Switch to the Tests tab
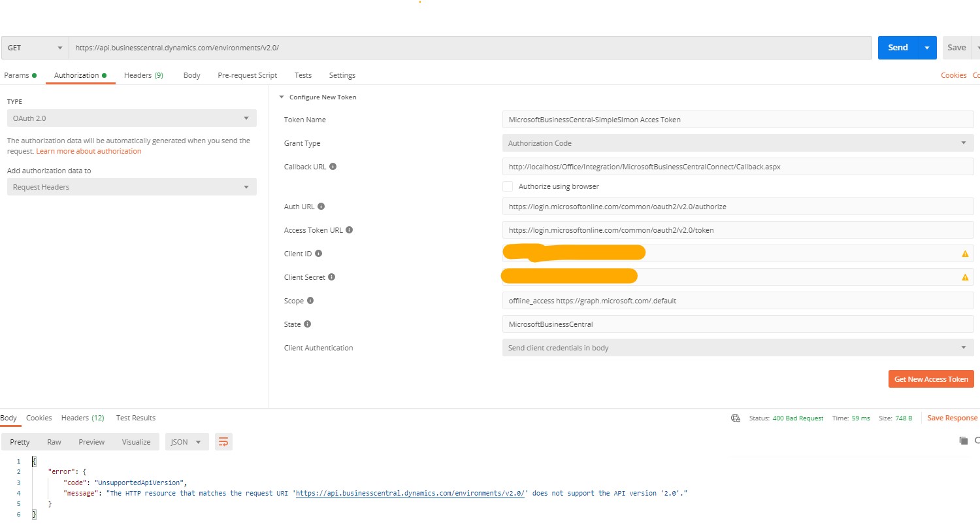The width and height of the screenshot is (980, 525). pyautogui.click(x=303, y=75)
